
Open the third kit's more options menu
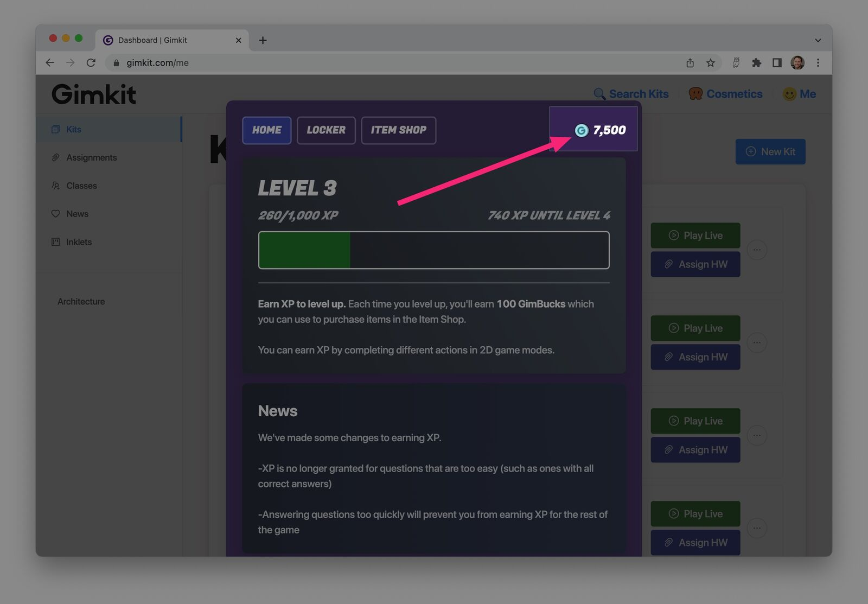click(x=757, y=435)
